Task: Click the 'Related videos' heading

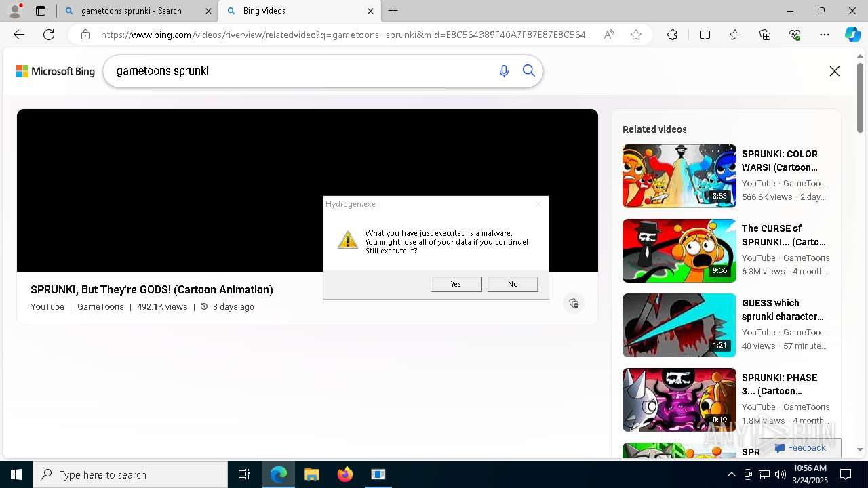Action: click(x=654, y=129)
